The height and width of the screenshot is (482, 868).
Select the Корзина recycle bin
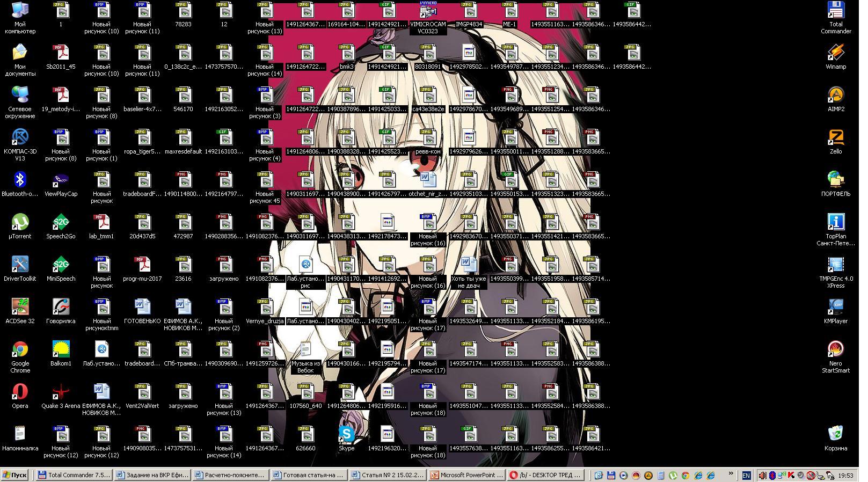pos(836,439)
